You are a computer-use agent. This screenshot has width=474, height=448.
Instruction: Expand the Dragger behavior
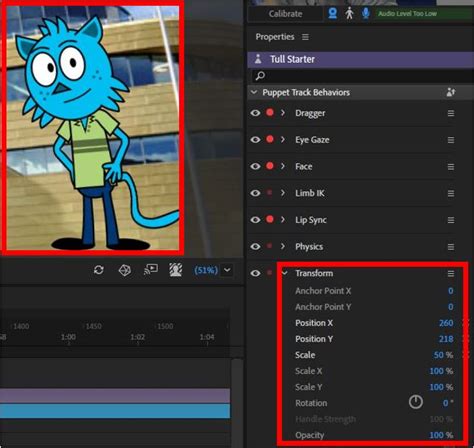point(283,113)
